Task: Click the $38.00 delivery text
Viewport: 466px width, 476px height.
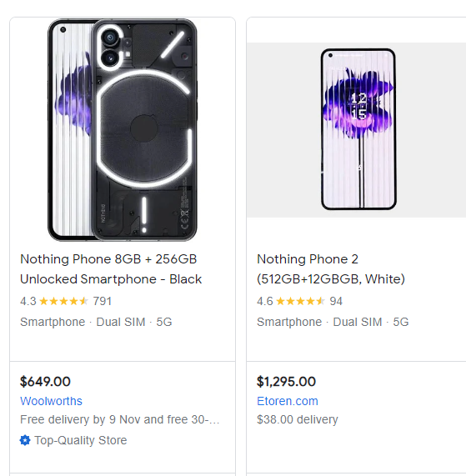Action: pos(298,419)
